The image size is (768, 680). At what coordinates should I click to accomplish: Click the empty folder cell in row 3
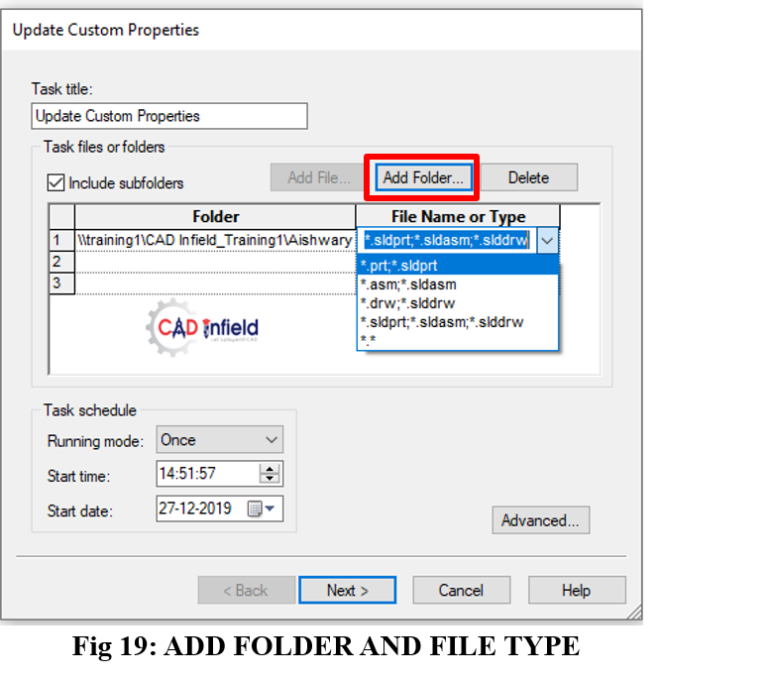coord(215,283)
